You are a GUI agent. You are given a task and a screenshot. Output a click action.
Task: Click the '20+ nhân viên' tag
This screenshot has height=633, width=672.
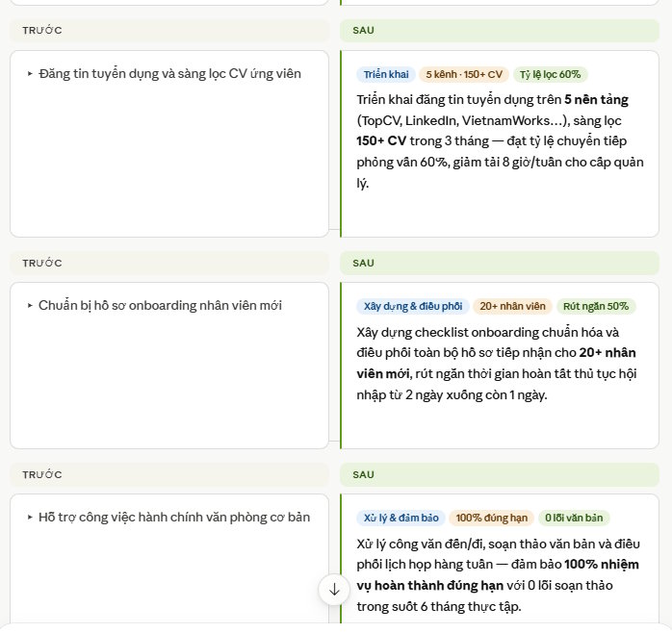point(512,306)
